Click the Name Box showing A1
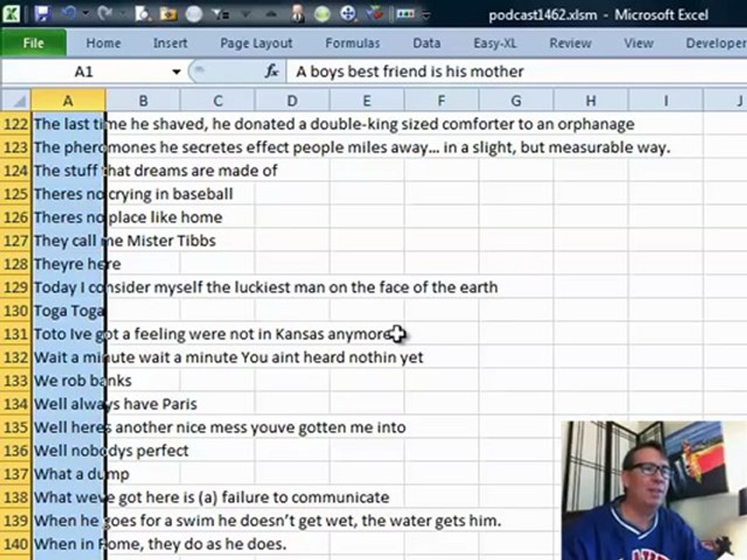Image resolution: width=747 pixels, height=560 pixels. click(x=84, y=72)
